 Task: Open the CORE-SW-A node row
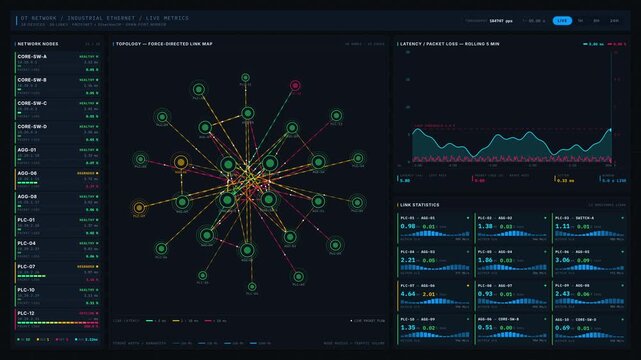[57, 63]
